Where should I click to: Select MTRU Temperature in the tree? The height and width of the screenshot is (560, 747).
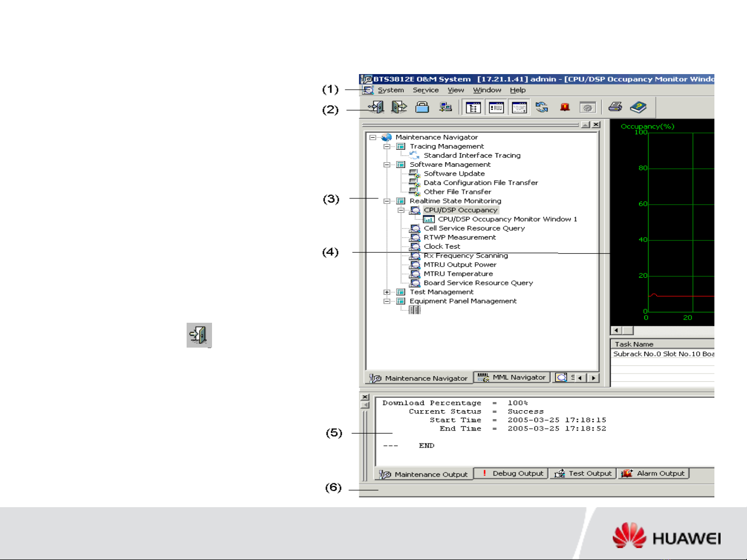click(x=458, y=274)
